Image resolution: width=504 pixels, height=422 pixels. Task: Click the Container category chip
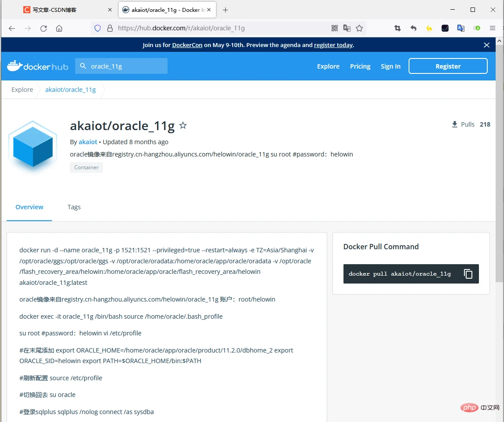coord(87,167)
